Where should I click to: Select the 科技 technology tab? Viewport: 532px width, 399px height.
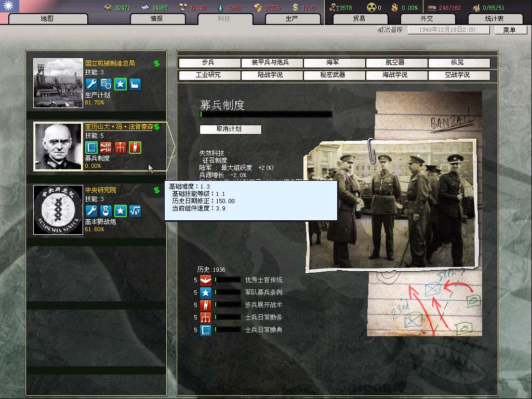[x=224, y=19]
